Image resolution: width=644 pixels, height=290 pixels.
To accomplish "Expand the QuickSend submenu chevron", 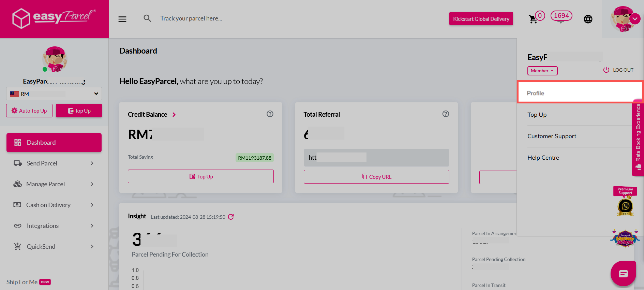I will click(92, 247).
